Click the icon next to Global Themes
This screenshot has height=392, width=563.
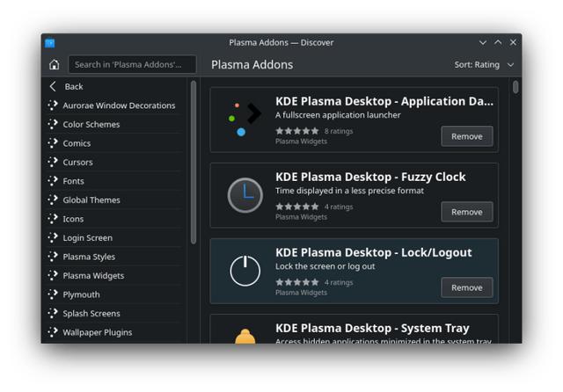(x=53, y=200)
